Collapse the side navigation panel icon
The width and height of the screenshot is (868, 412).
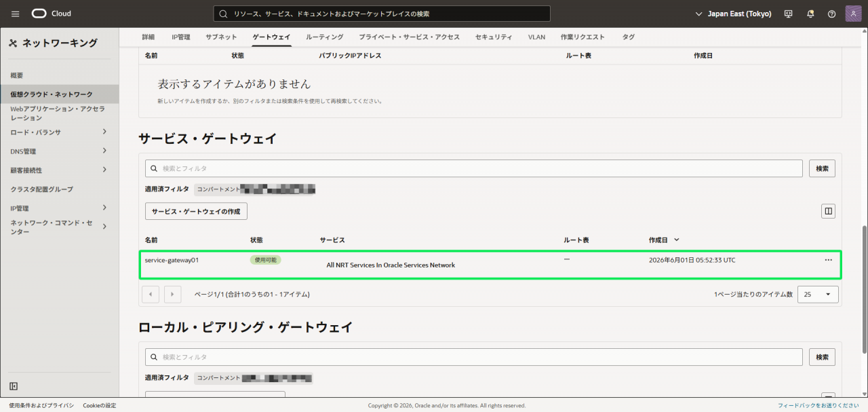coord(14,386)
